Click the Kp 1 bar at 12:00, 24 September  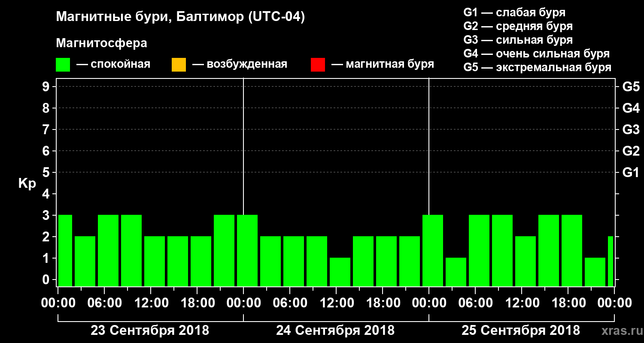pos(340,272)
